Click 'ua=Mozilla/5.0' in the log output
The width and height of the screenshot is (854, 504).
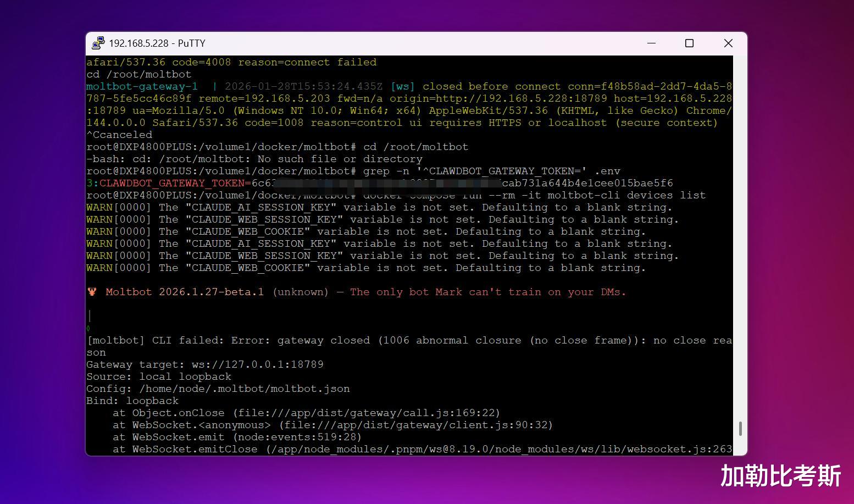(179, 110)
